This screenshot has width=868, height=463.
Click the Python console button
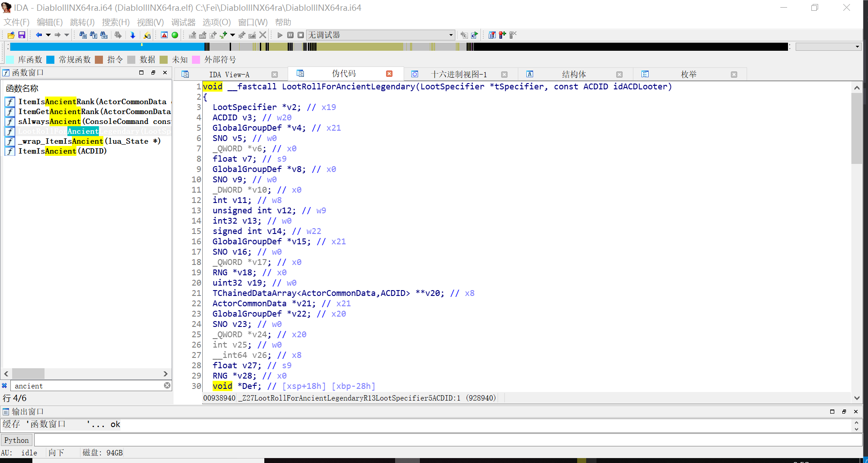click(17, 440)
